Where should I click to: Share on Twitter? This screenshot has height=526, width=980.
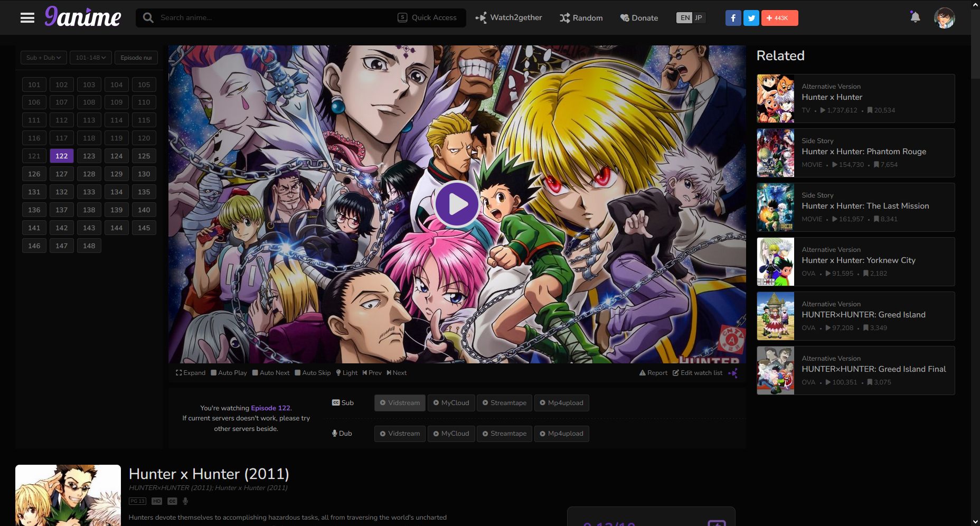(751, 18)
